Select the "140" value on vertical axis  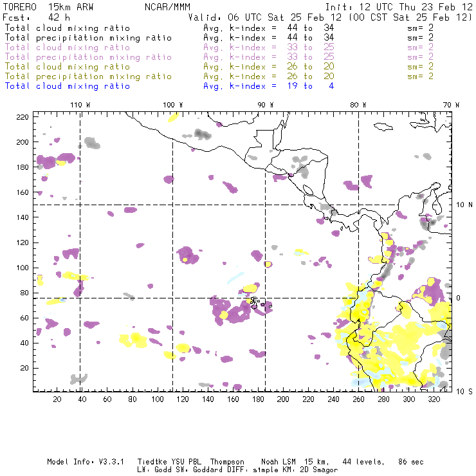23,217
